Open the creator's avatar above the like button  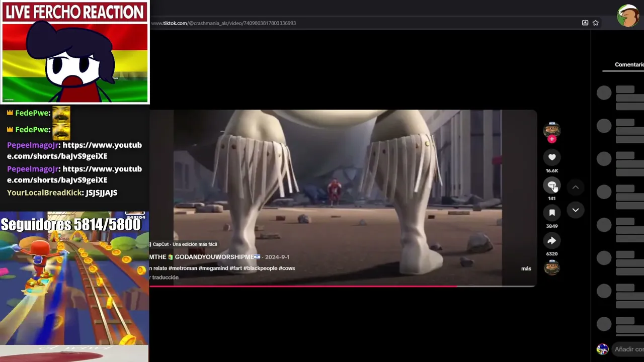click(552, 129)
